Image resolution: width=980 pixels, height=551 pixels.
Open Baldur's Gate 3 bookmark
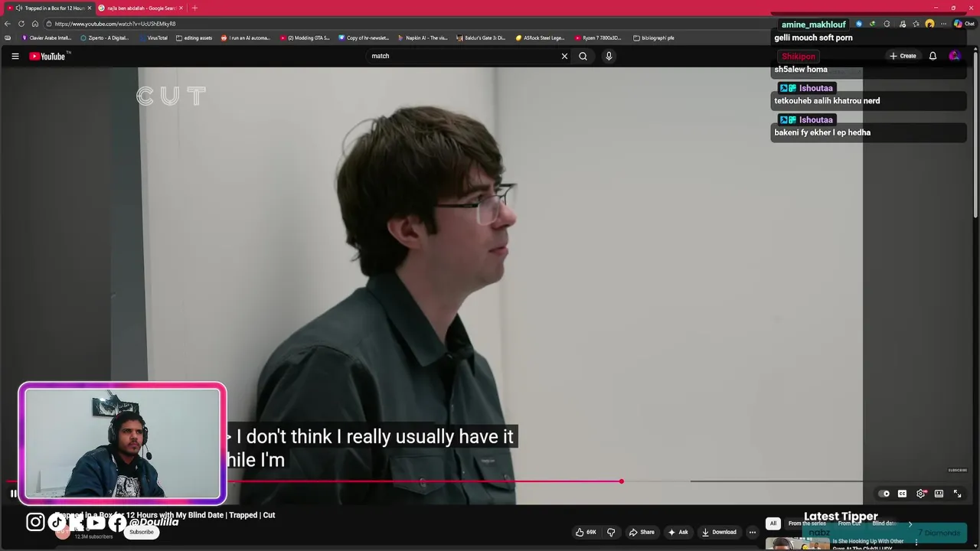[482, 37]
